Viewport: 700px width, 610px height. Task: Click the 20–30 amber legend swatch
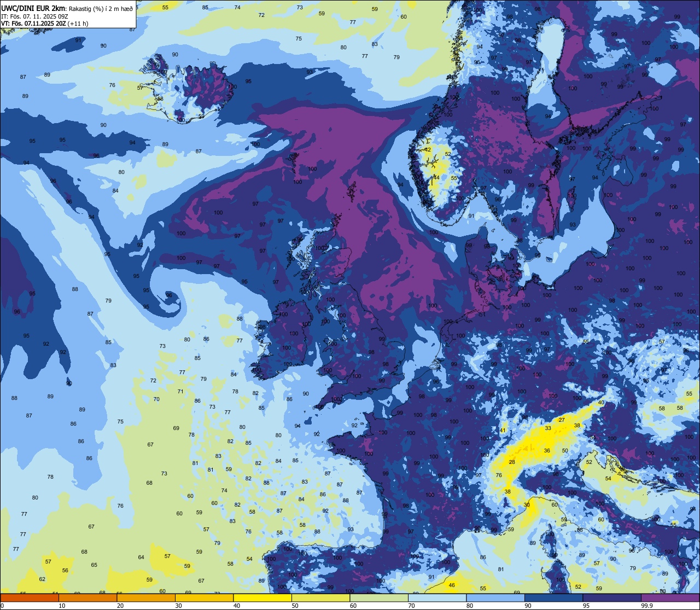click(x=146, y=597)
